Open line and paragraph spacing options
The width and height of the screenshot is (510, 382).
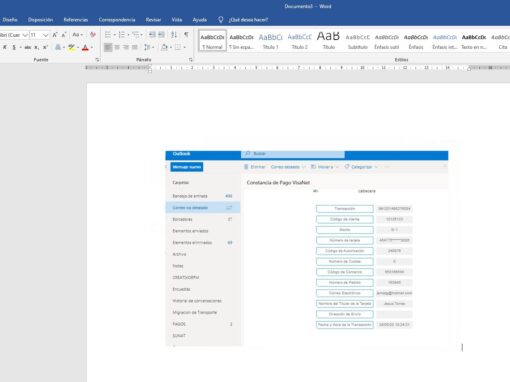(147, 47)
